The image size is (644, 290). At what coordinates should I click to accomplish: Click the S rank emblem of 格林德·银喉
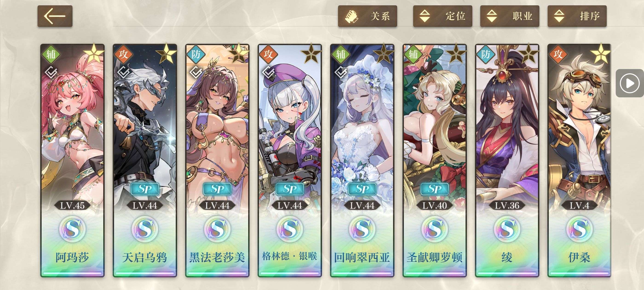coord(290,229)
